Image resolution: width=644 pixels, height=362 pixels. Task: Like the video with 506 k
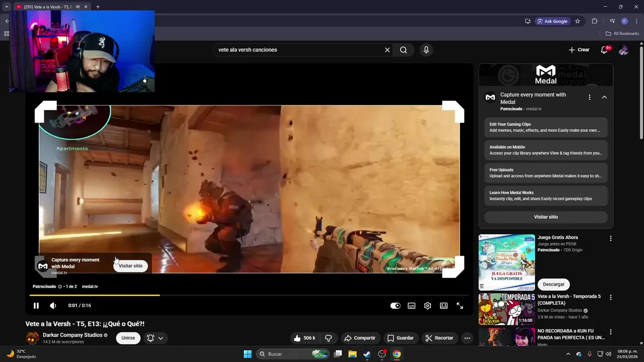[x=304, y=338]
